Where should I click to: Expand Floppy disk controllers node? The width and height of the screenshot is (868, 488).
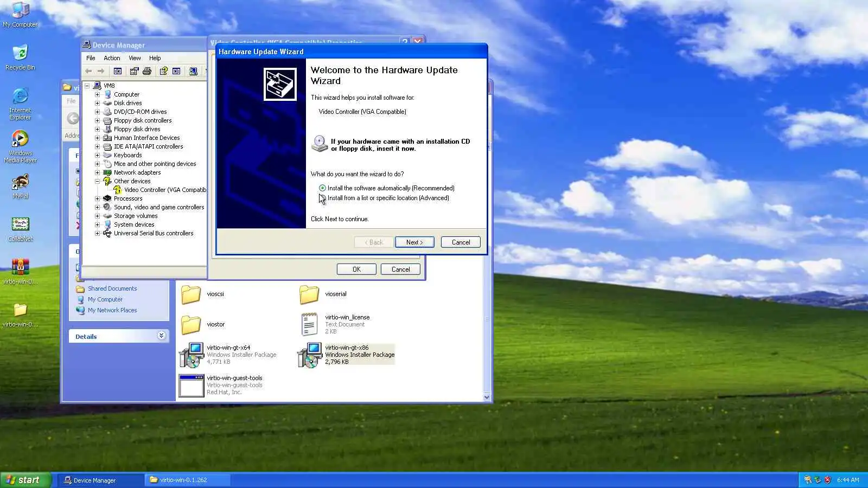pyautogui.click(x=97, y=120)
